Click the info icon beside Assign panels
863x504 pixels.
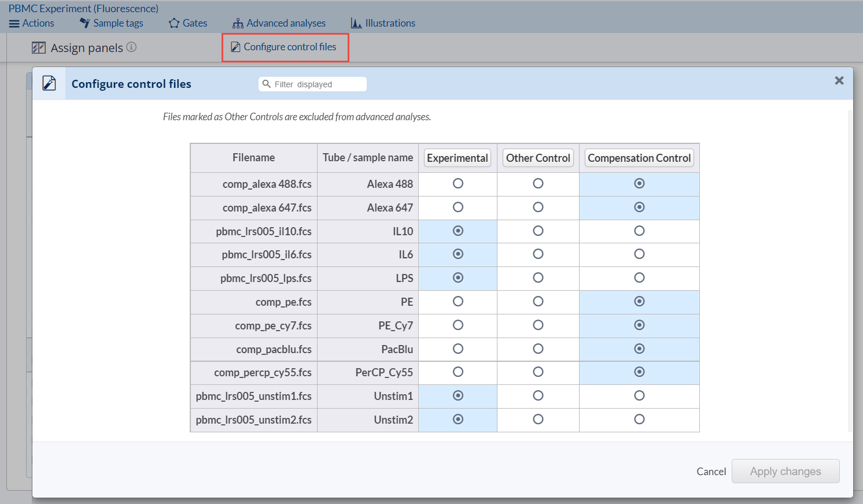[x=132, y=47]
